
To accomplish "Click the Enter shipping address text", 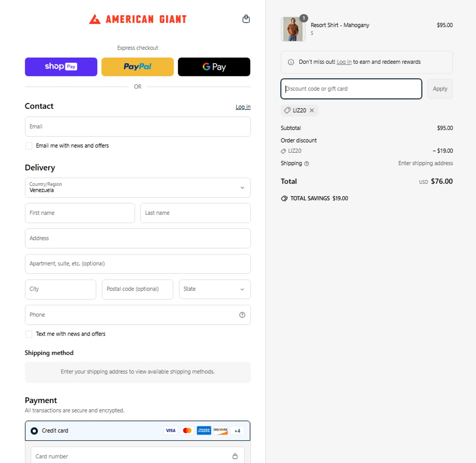I will (426, 163).
